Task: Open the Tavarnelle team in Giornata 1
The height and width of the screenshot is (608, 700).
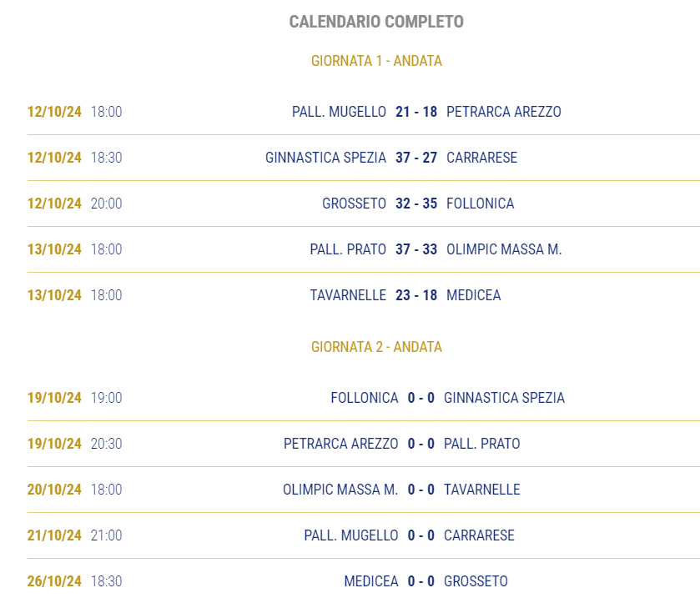Action: click(x=348, y=295)
